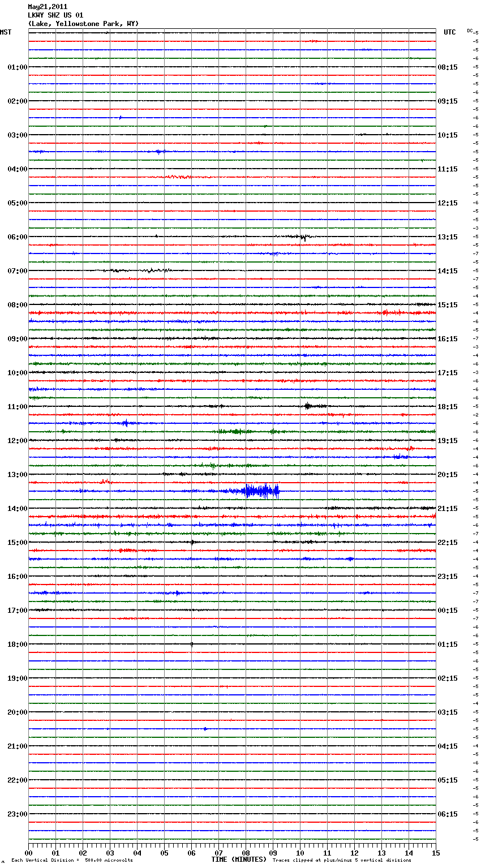
Task: Select the 19:00 MST time label
Action: coord(17,678)
